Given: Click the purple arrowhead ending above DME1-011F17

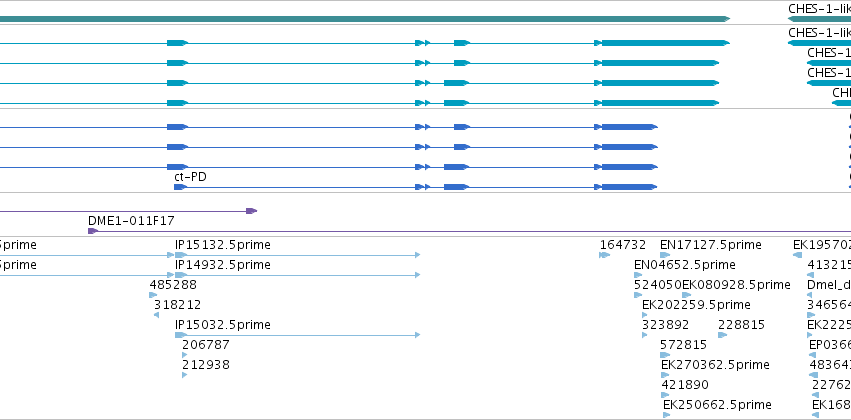Looking at the screenshot, I should point(251,211).
